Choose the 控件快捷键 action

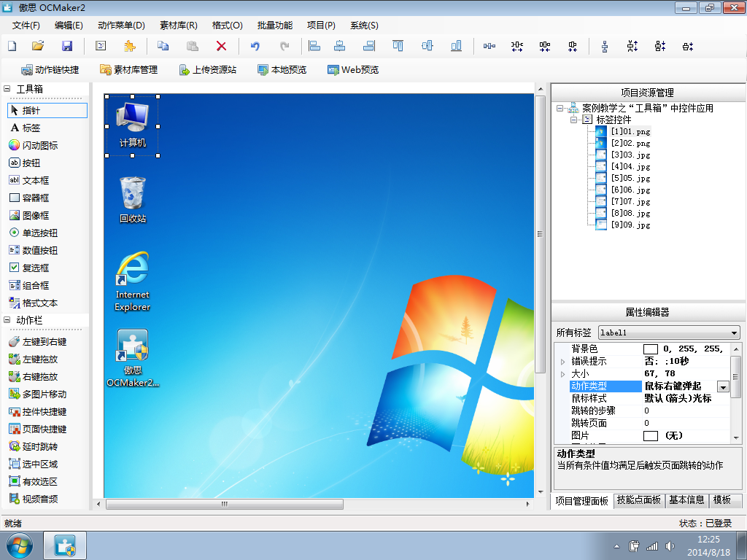click(x=38, y=412)
